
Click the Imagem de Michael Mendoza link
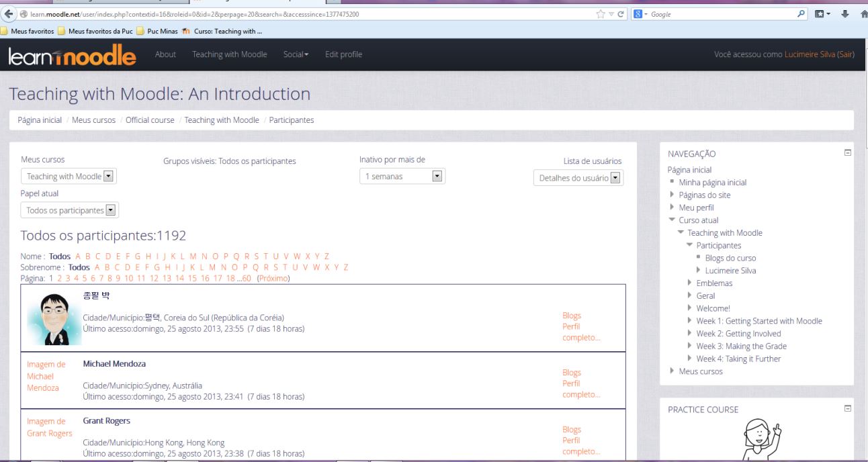pos(46,376)
